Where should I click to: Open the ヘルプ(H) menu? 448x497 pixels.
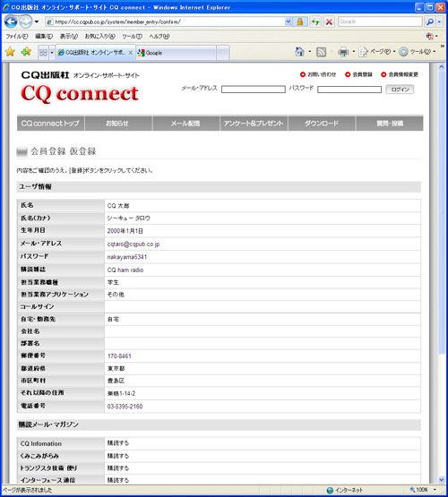point(159,37)
